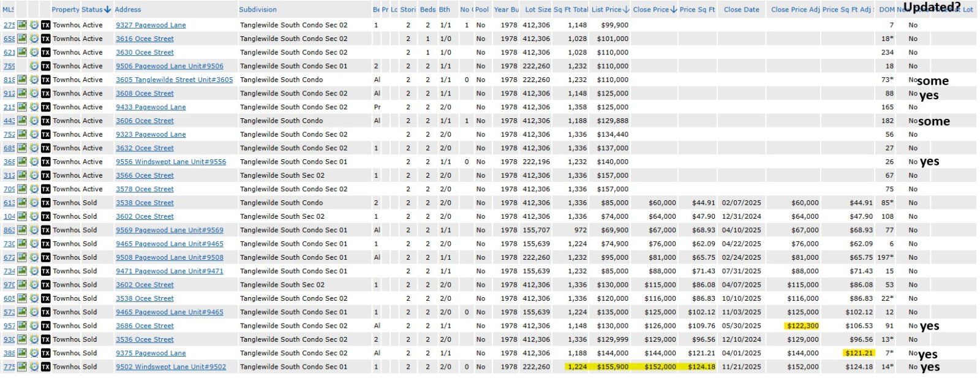The image size is (980, 378).
Task: Click history clock icon for 9506 Pagewood Lane Unit#9506
Action: [34, 66]
